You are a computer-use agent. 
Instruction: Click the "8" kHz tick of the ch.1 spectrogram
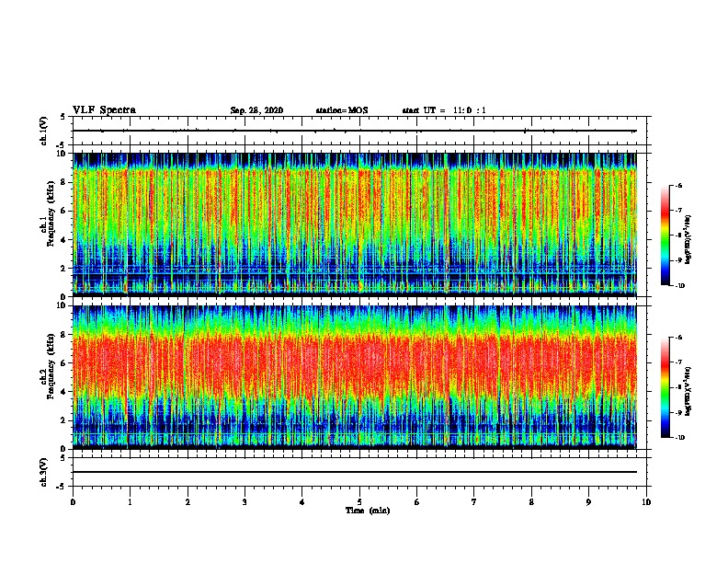pyautogui.click(x=64, y=182)
